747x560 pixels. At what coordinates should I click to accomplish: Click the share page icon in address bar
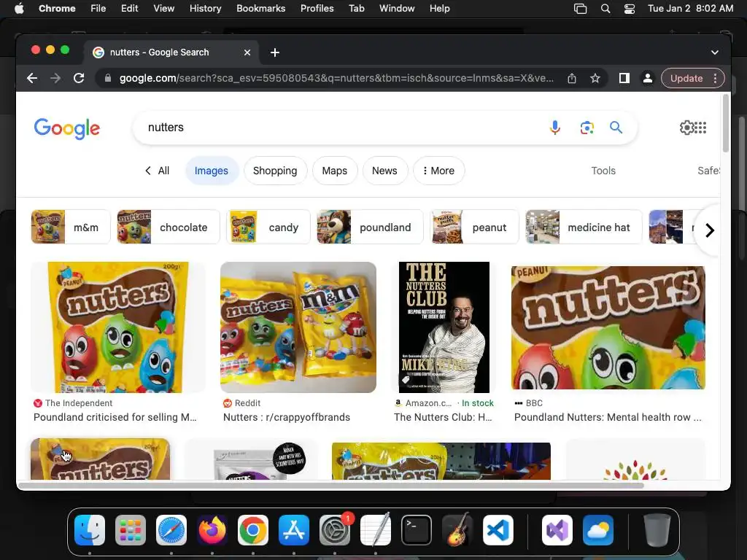tap(572, 78)
